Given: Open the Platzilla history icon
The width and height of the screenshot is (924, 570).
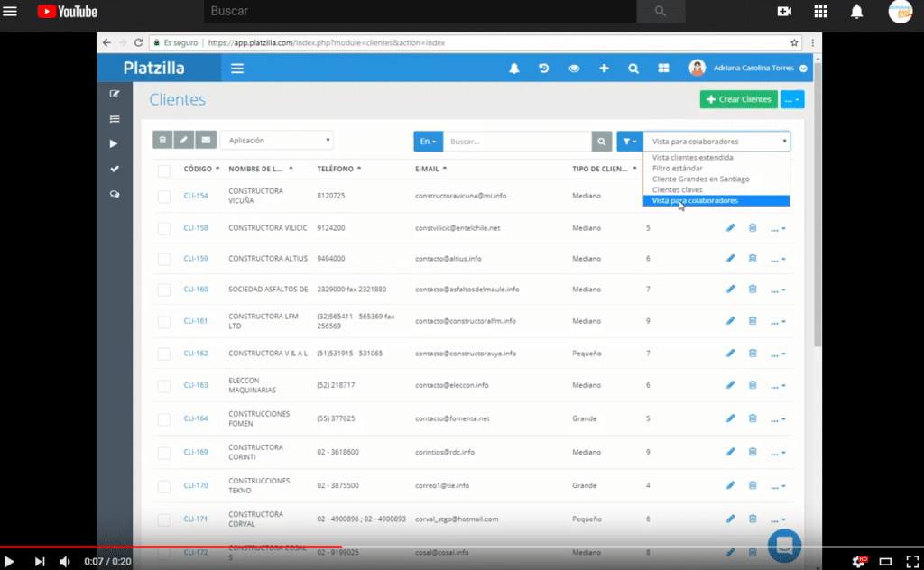Looking at the screenshot, I should pyautogui.click(x=544, y=69).
